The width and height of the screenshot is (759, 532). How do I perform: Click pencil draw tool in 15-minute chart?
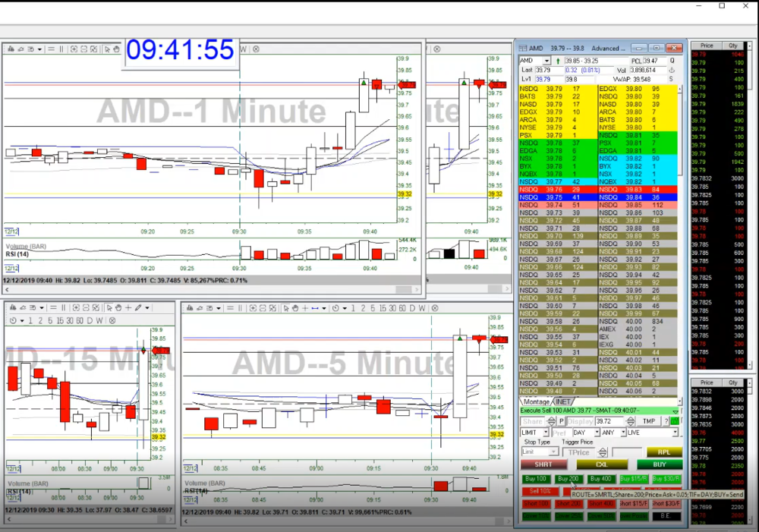[x=137, y=307]
